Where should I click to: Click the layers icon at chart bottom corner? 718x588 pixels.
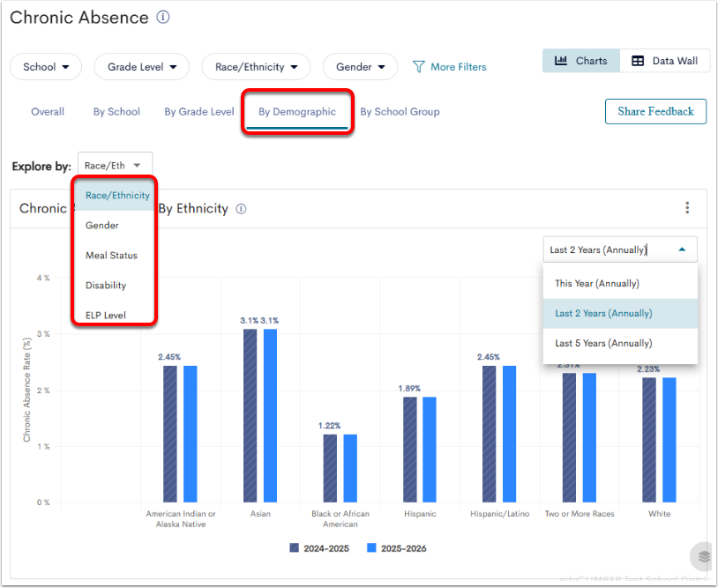click(704, 556)
